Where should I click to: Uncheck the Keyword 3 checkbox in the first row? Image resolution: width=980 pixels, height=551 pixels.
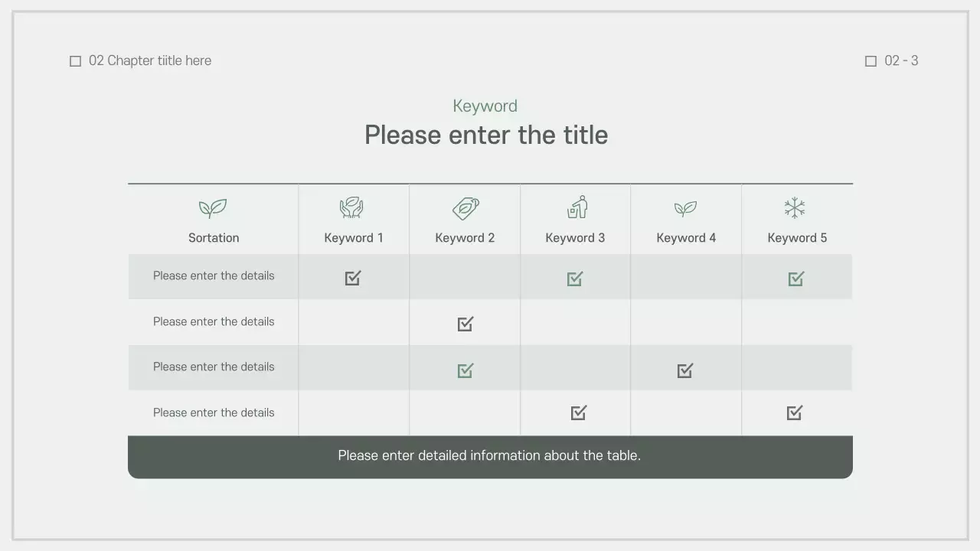point(575,279)
